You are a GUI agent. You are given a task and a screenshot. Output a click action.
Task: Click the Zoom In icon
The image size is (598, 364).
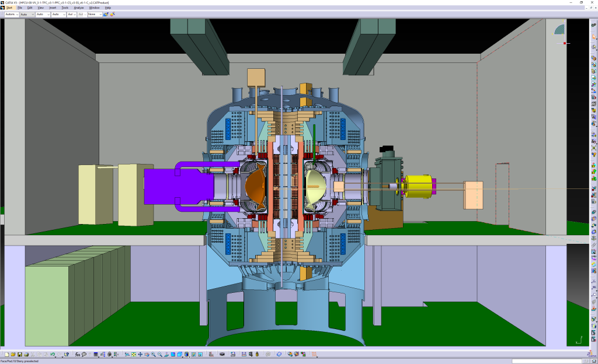(153, 353)
